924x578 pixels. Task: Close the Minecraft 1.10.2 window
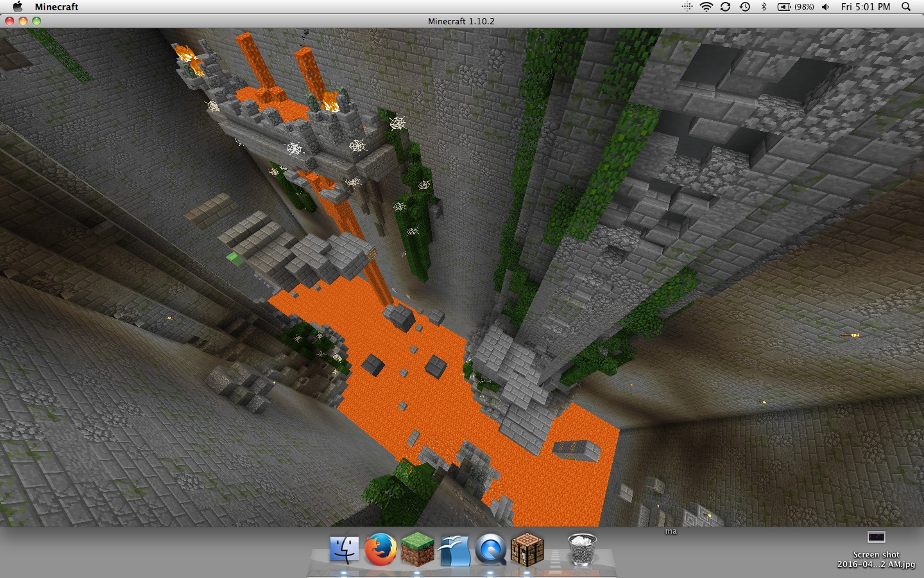[x=10, y=21]
